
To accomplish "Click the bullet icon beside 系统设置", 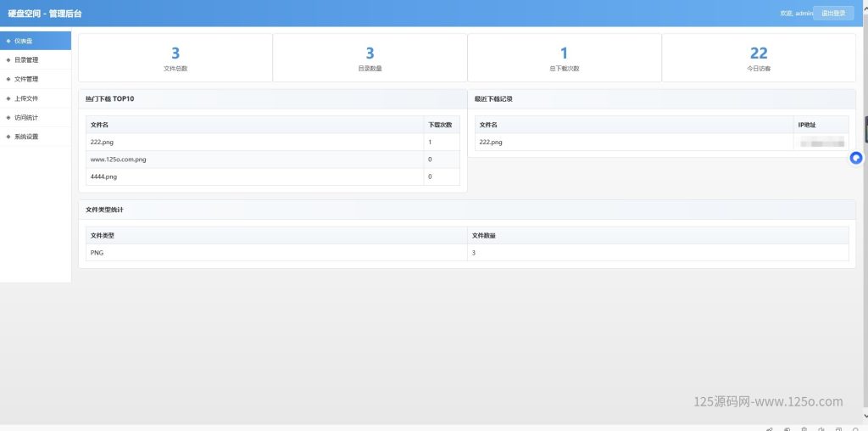I will pos(8,137).
